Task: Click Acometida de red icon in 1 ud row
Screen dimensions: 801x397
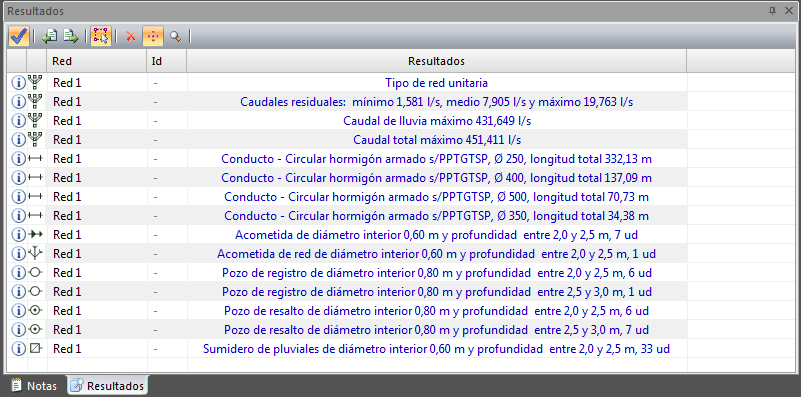Action: 36,253
